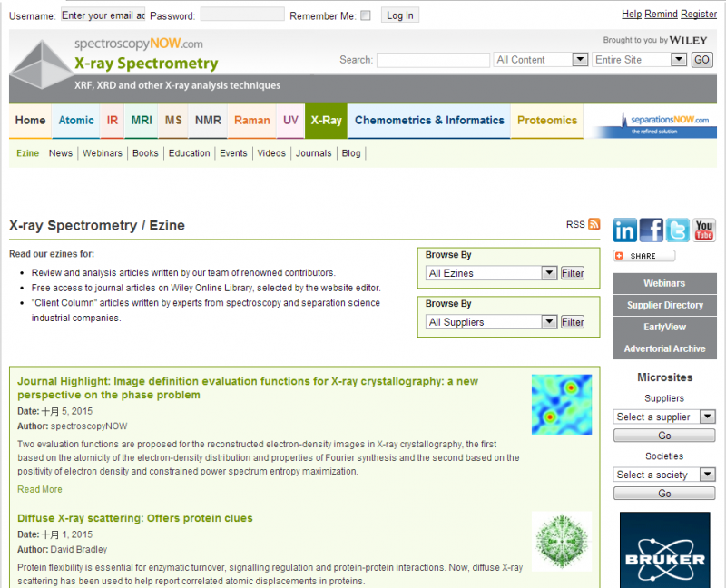The image size is (726, 588).
Task: Focus the Search text box
Action: [433, 60]
